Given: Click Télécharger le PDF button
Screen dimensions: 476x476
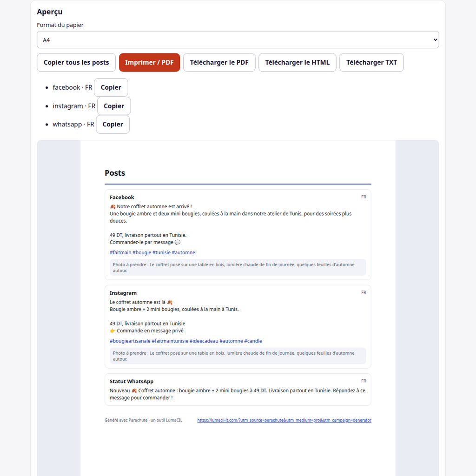Looking at the screenshot, I should coord(219,63).
